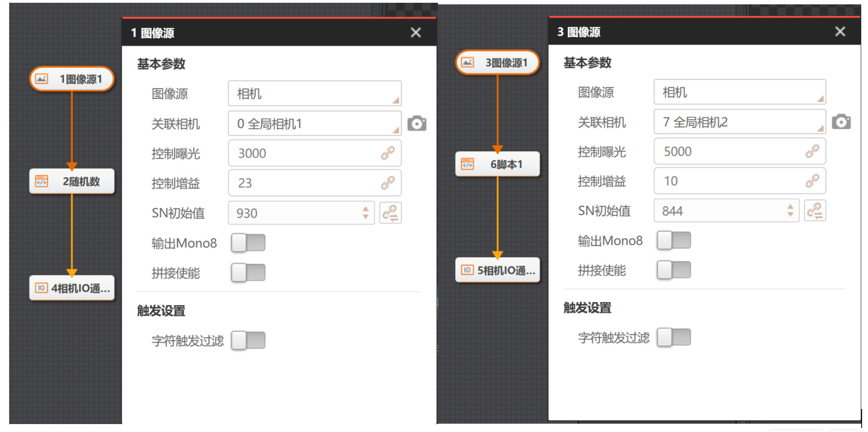Click link icon in 控制增益 10 field

tap(812, 181)
